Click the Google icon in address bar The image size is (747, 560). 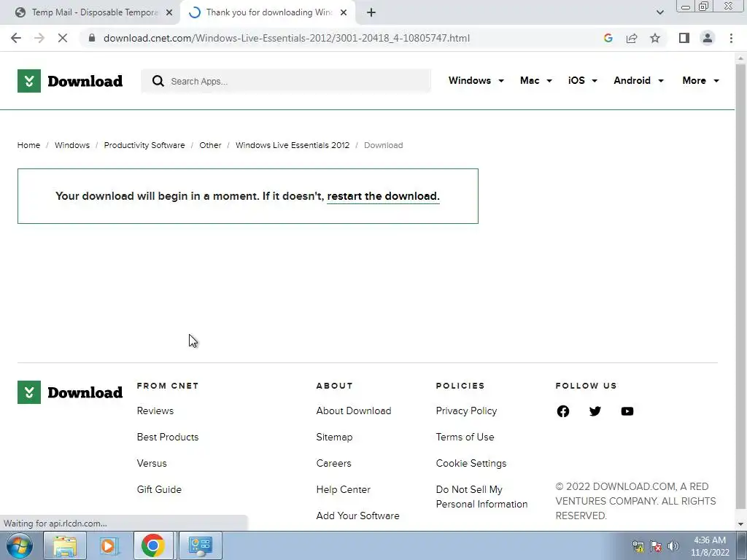(608, 38)
